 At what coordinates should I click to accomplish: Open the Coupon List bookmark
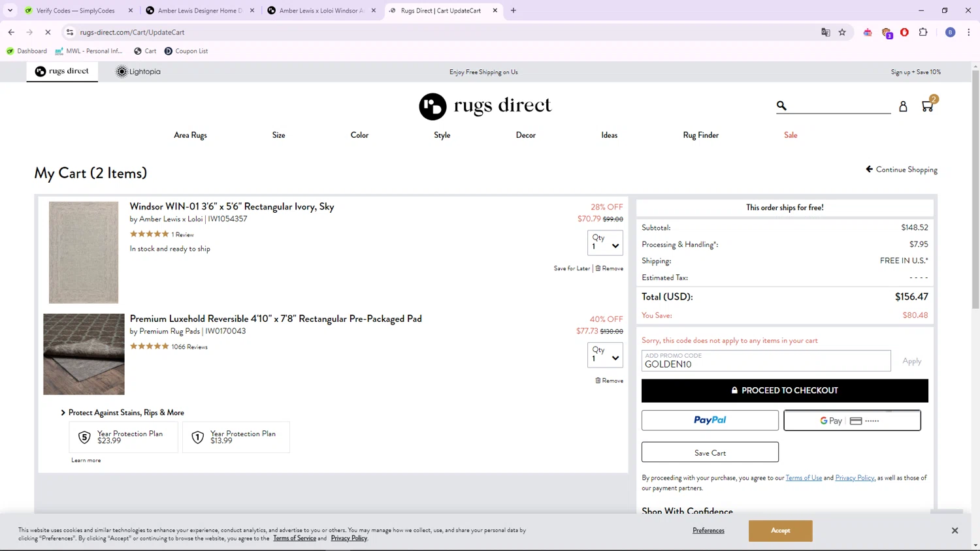(186, 51)
